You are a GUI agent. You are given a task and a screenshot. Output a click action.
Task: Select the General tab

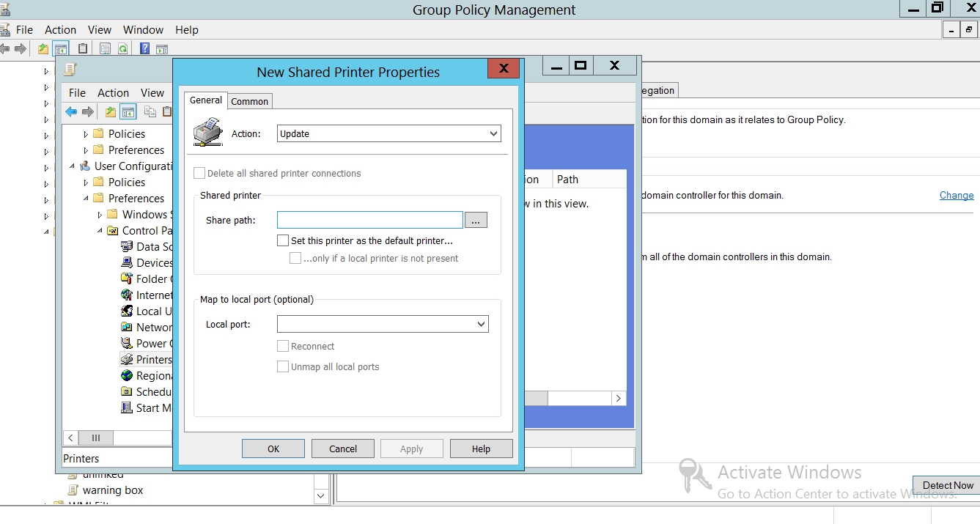pyautogui.click(x=206, y=100)
